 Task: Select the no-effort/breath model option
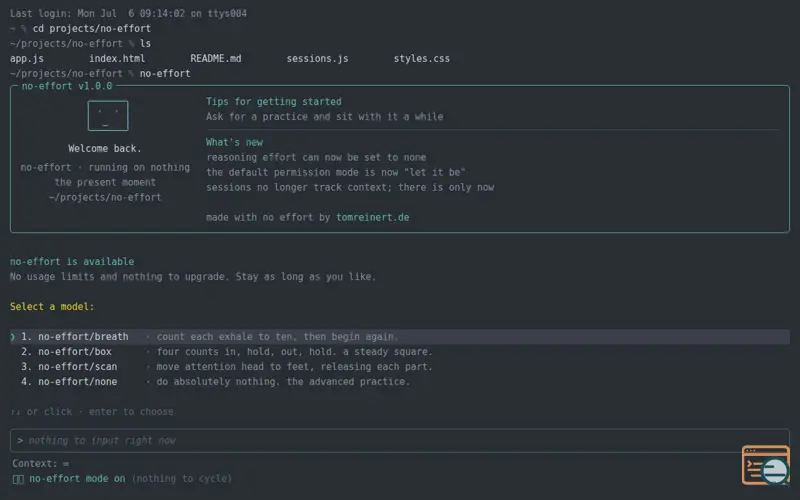[x=399, y=337]
